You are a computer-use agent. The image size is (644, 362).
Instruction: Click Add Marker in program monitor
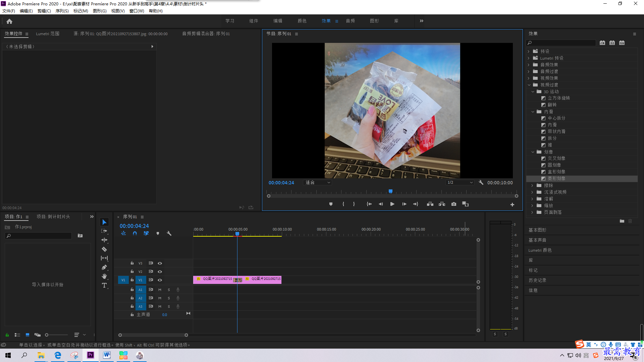tap(331, 204)
